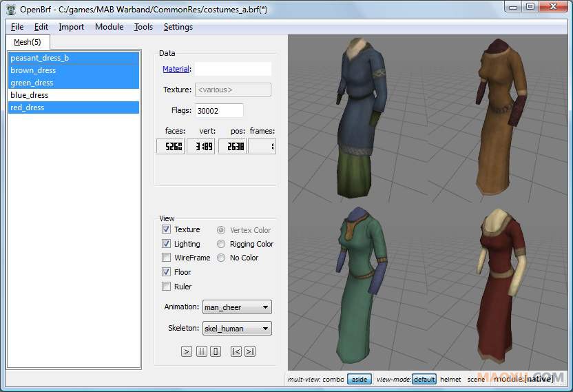Open the Import menu
This screenshot has width=573, height=392.
click(71, 27)
